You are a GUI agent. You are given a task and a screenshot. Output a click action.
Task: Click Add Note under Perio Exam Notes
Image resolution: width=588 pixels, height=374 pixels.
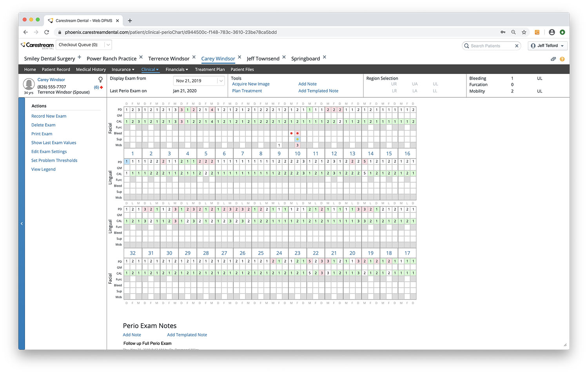point(132,335)
